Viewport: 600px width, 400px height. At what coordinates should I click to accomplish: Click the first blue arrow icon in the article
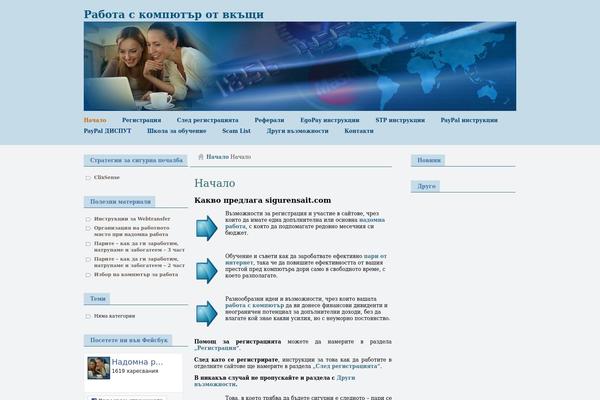tap(207, 228)
